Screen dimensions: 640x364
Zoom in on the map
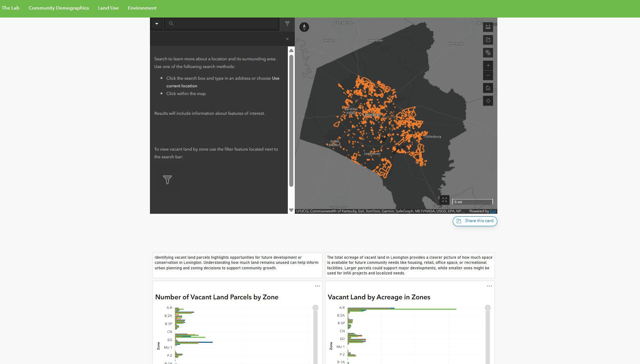(x=488, y=65)
